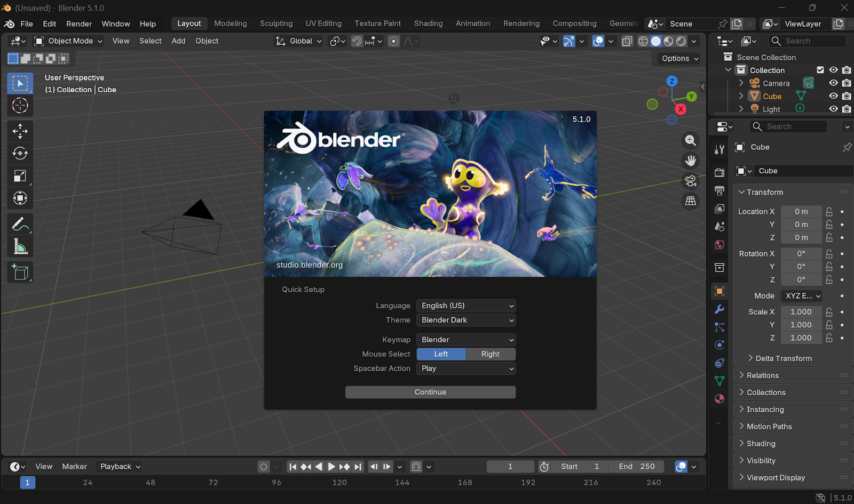
Task: Jump to the timeline start frame
Action: (292, 467)
